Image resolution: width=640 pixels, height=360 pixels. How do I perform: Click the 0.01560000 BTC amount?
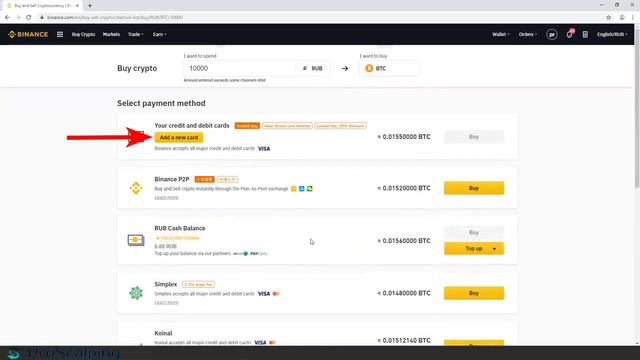(404, 241)
